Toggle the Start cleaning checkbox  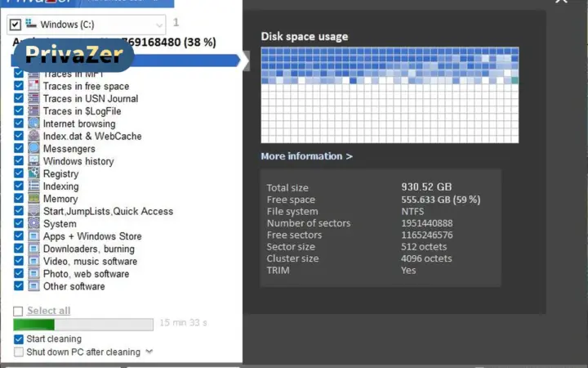(18, 339)
